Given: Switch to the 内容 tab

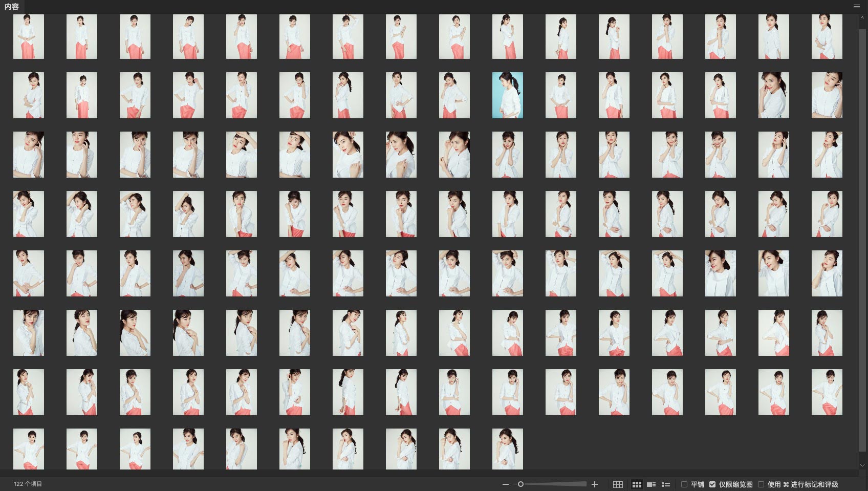Looking at the screenshot, I should 12,7.
